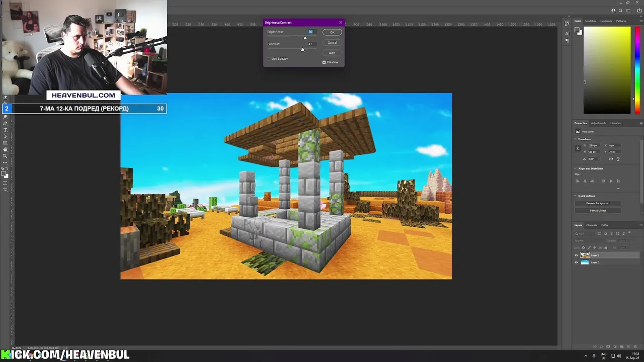Image resolution: width=644 pixels, height=362 pixels.
Task: Click the Contrast slider handle
Action: click(x=302, y=49)
